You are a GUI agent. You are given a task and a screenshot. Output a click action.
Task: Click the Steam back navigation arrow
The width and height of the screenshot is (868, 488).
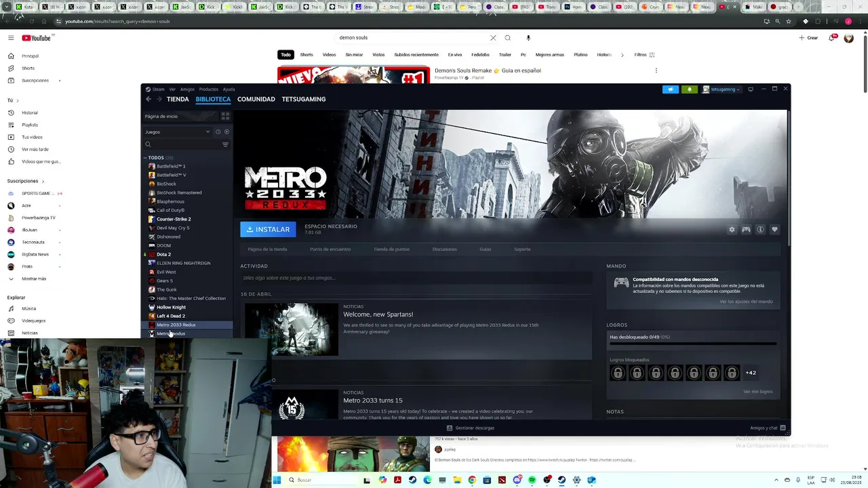pos(149,99)
